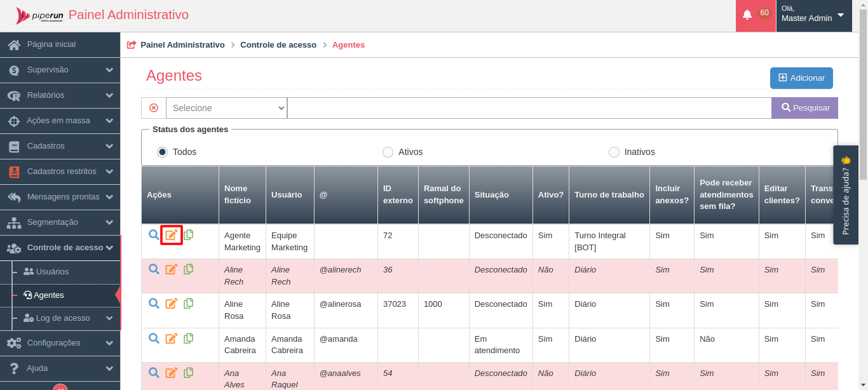Edit the Amanda Cabreira agent
The width and height of the screenshot is (868, 390).
tap(172, 339)
